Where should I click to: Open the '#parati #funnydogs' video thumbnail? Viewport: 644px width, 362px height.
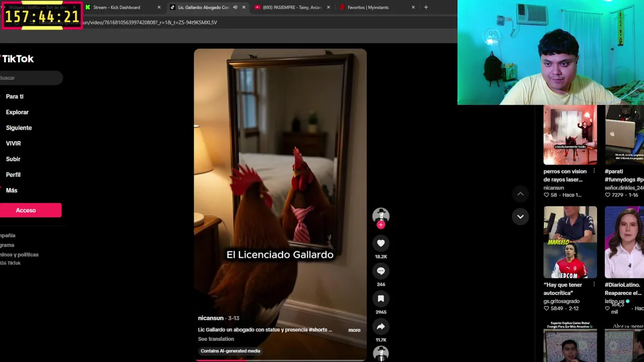point(624,135)
